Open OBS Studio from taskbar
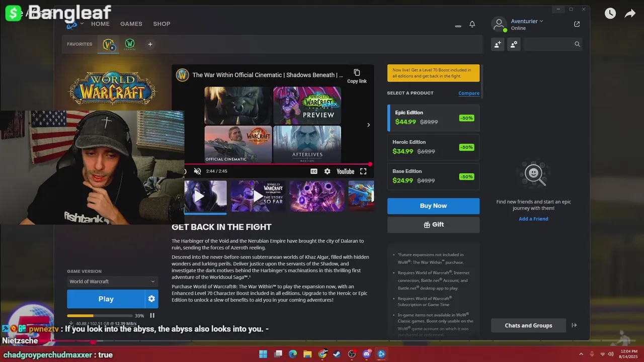Screen dimensions: 644x362 click(352, 354)
